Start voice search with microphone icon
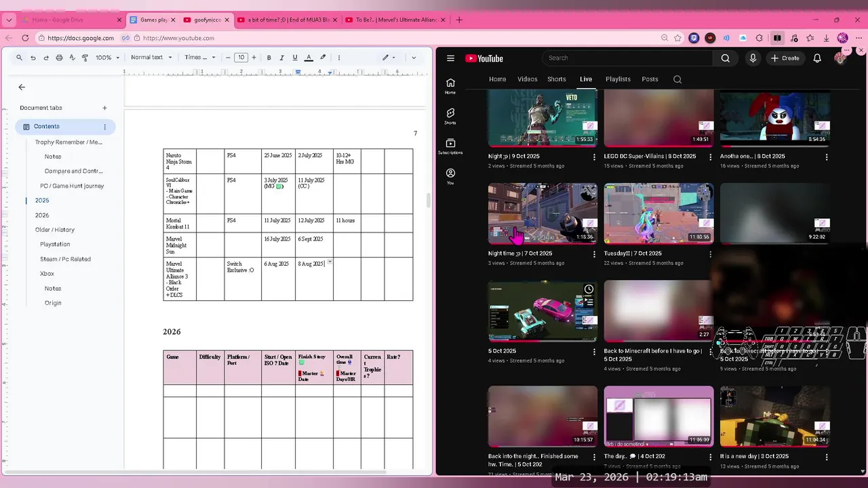 point(753,58)
